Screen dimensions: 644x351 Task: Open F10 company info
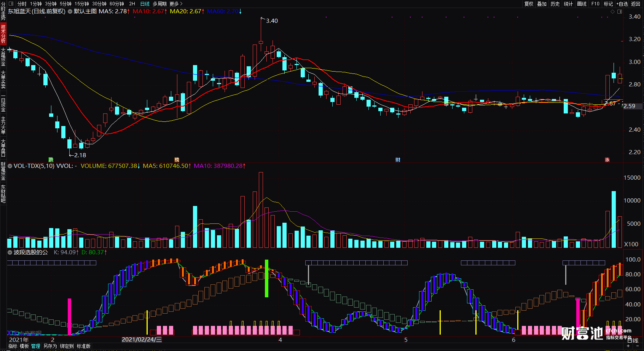pos(595,4)
